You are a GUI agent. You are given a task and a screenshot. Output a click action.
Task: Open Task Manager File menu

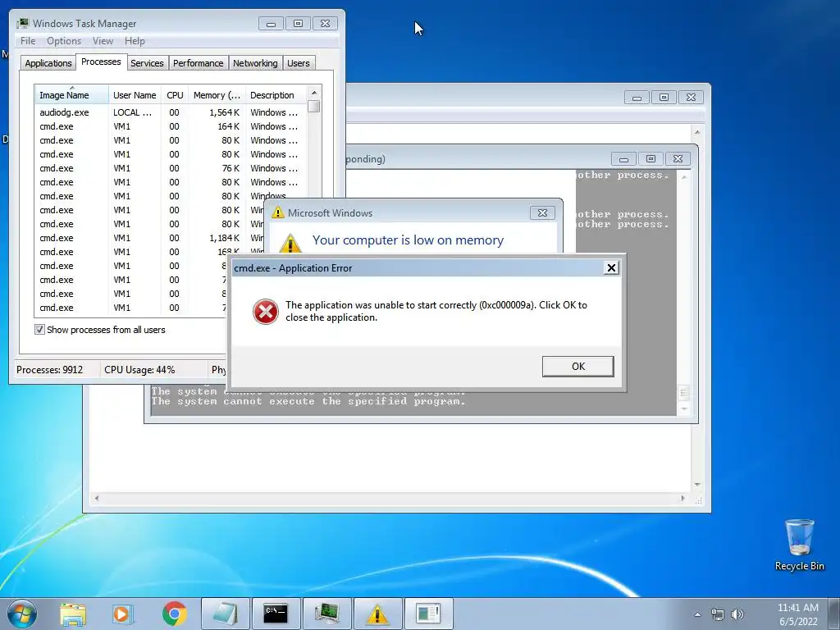pos(28,41)
